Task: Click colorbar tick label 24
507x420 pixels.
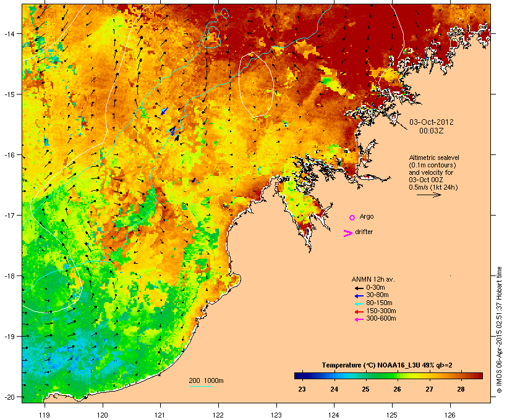Action: point(334,389)
